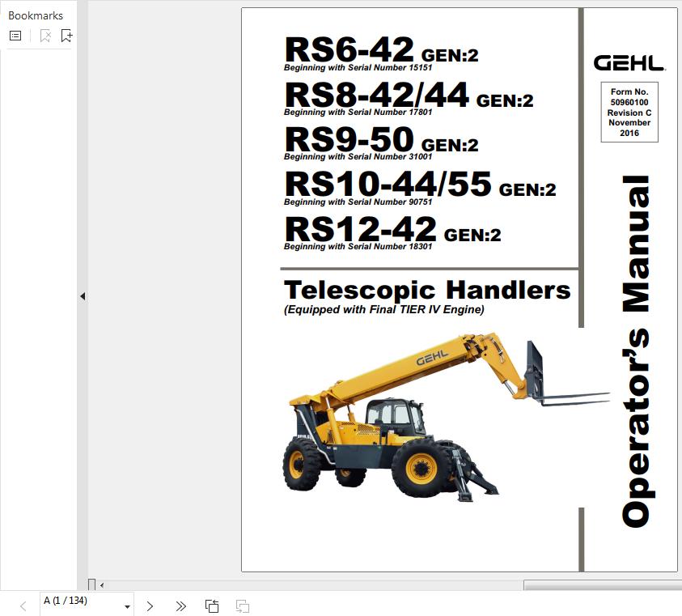Click 'Beginning with Serial Number 17801' text
The width and height of the screenshot is (682, 616).
tap(358, 113)
